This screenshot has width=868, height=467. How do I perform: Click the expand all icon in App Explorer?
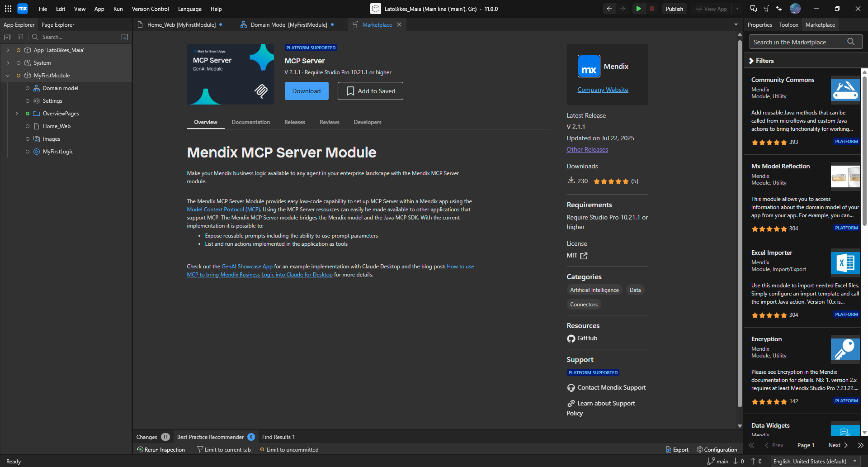20,37
